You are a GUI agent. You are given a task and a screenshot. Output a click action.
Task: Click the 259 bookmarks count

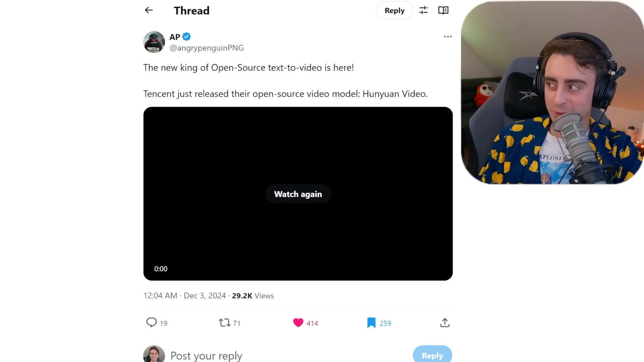point(385,323)
